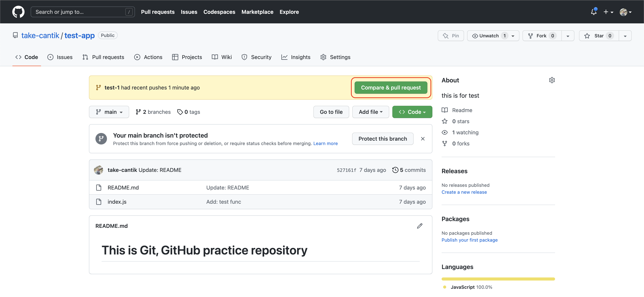Toggle Unwatch for this repository
Viewport: 644px width, 297px height.
(x=490, y=36)
